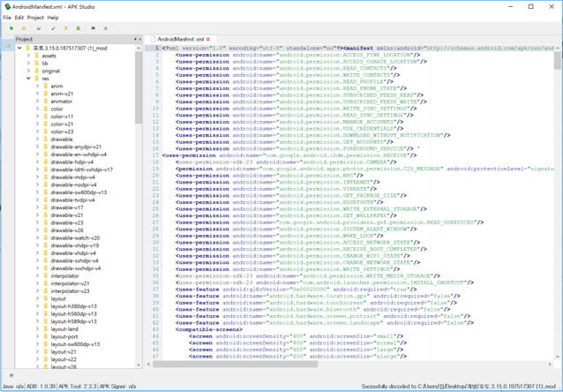Click the folder icon beside assets
Viewport: 563px width, 392px height.
(x=37, y=56)
